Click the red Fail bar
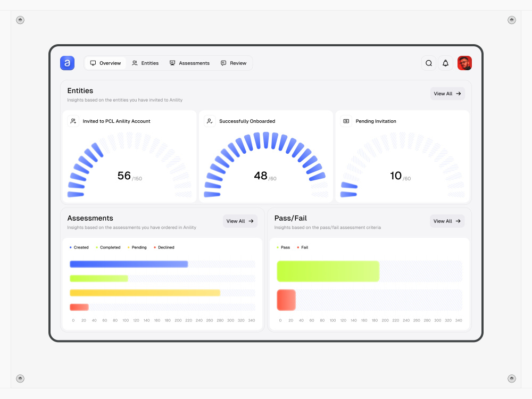This screenshot has width=532, height=399. pyautogui.click(x=286, y=300)
